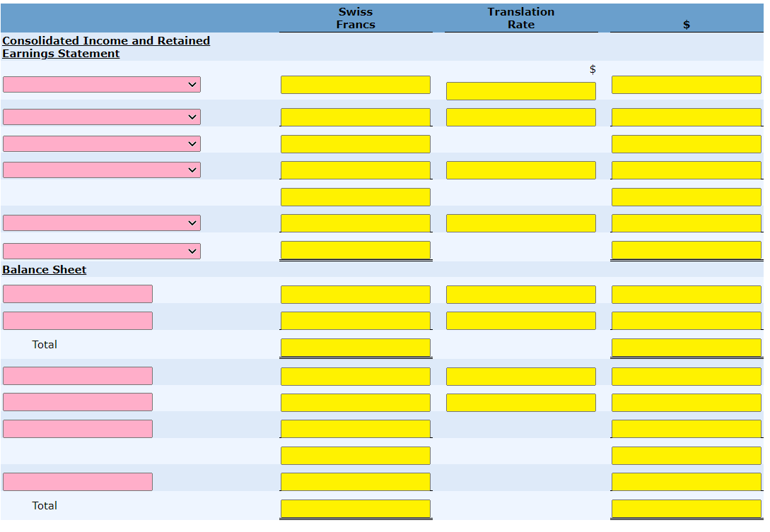Select Swiss Francs field beside second income statement dropdown
Image resolution: width=770 pixels, height=532 pixels.
coord(356,117)
